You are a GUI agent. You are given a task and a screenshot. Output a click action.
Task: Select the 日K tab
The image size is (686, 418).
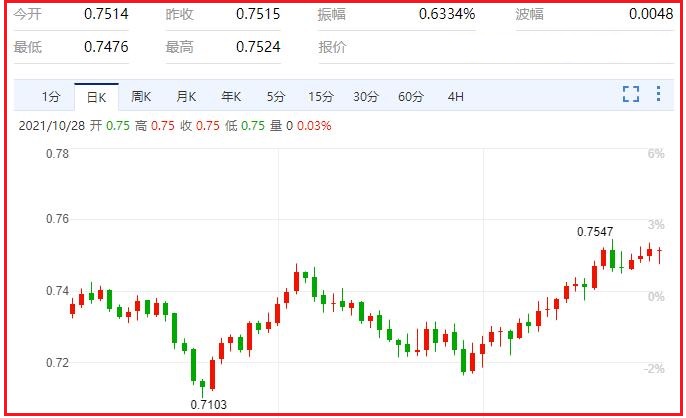(x=96, y=97)
